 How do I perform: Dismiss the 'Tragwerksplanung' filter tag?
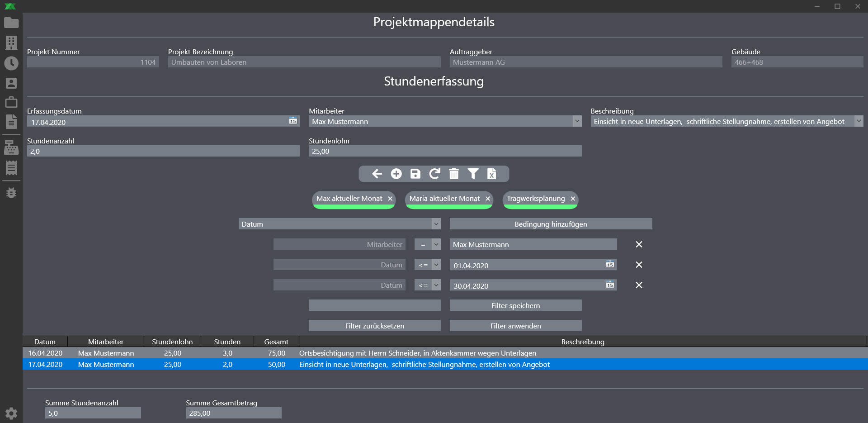tap(573, 198)
